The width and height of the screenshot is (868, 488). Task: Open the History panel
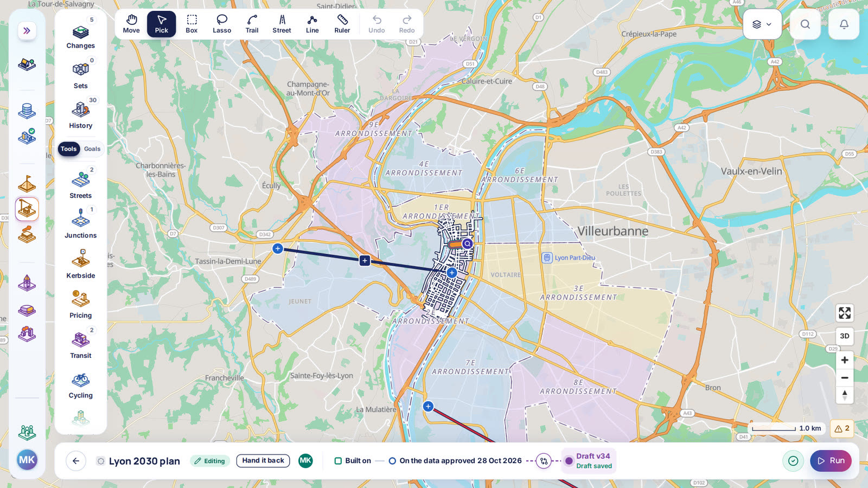(x=81, y=114)
